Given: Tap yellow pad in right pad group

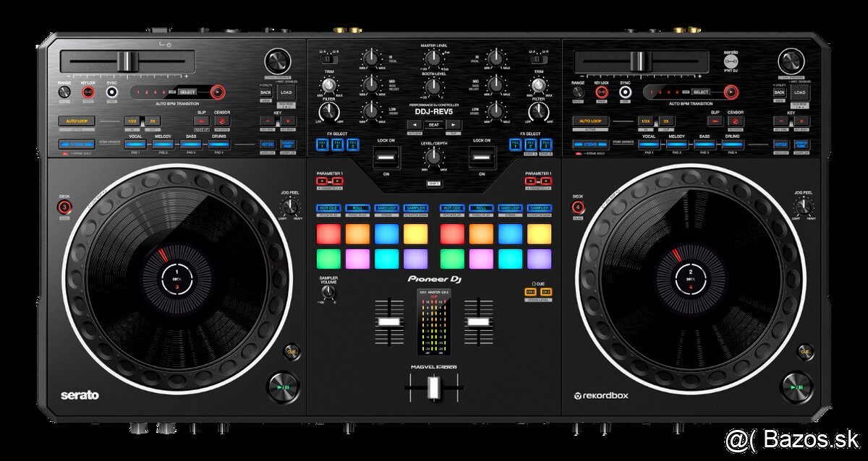Looking at the screenshot, I should click(539, 233).
